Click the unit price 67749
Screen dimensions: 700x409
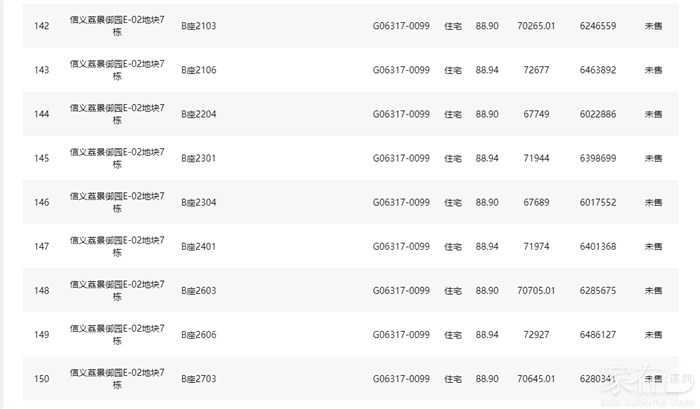(535, 114)
